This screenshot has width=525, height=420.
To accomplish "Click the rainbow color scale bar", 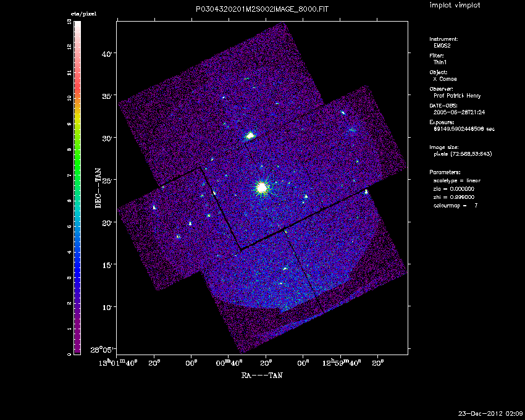I will tap(77, 188).
